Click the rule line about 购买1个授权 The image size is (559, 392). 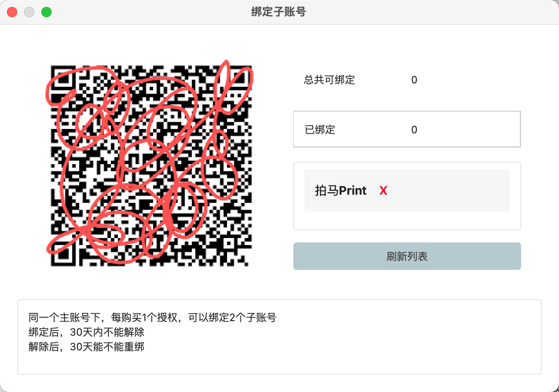pyautogui.click(x=152, y=318)
